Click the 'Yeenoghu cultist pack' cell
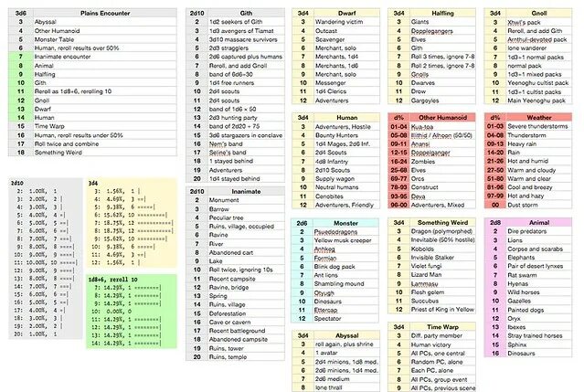Viewport: 584px width, 392px height. coord(539,82)
